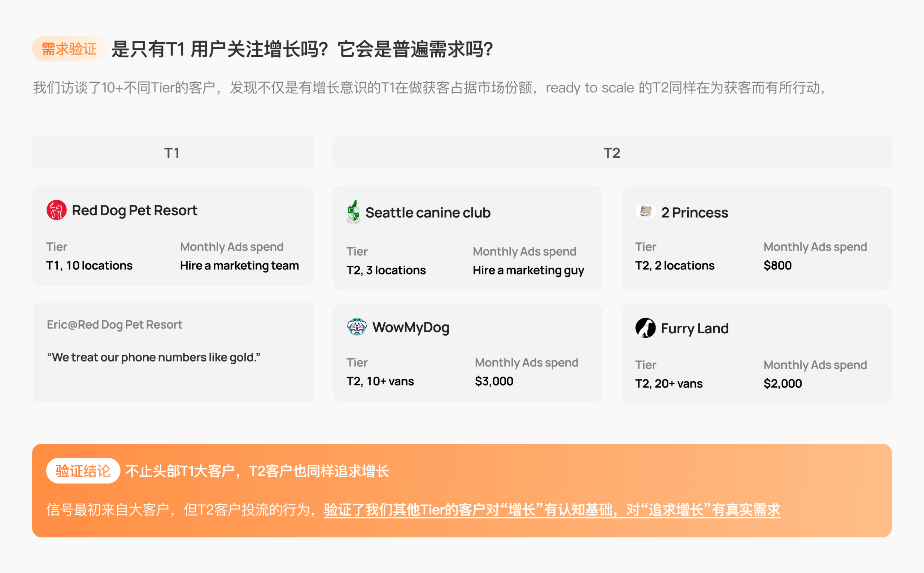Click 'Eric@Red Dog Pet Resort' attribution
924x573 pixels.
114,324
